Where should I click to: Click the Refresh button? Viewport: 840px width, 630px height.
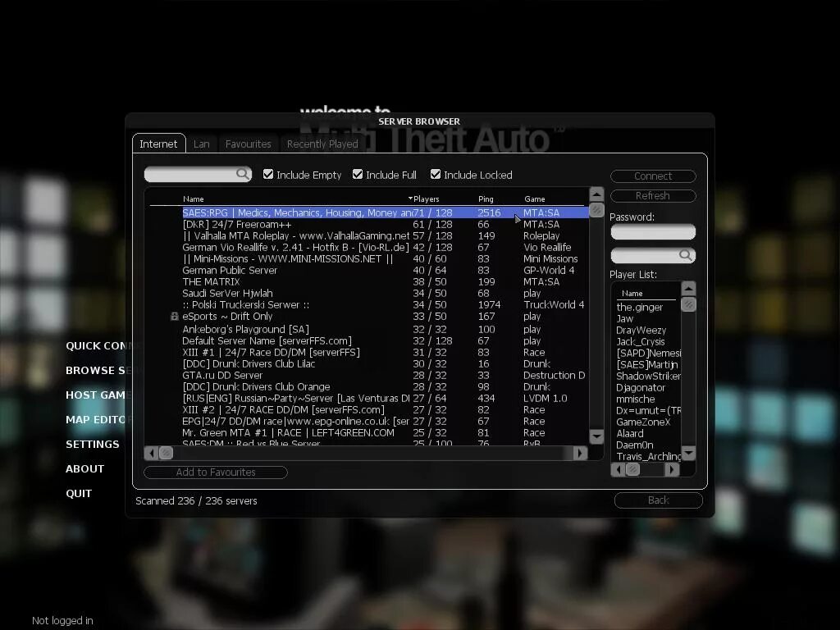pyautogui.click(x=653, y=195)
